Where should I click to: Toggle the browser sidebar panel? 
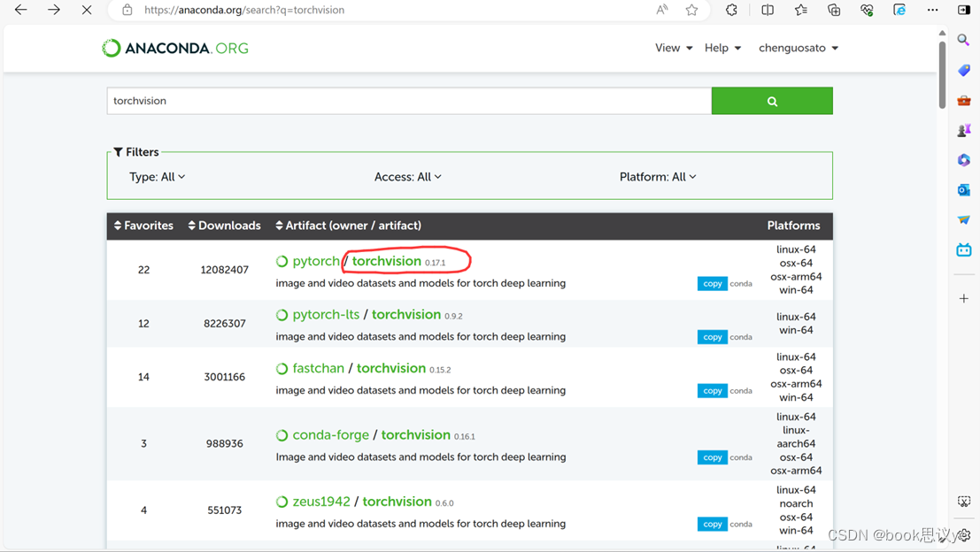pyautogui.click(x=964, y=10)
